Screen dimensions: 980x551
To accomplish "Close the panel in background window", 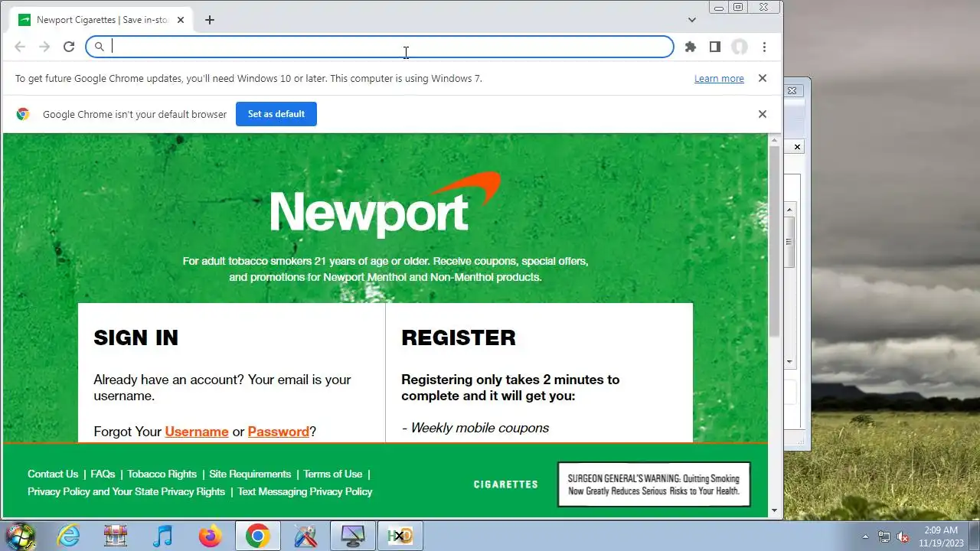I will point(797,147).
